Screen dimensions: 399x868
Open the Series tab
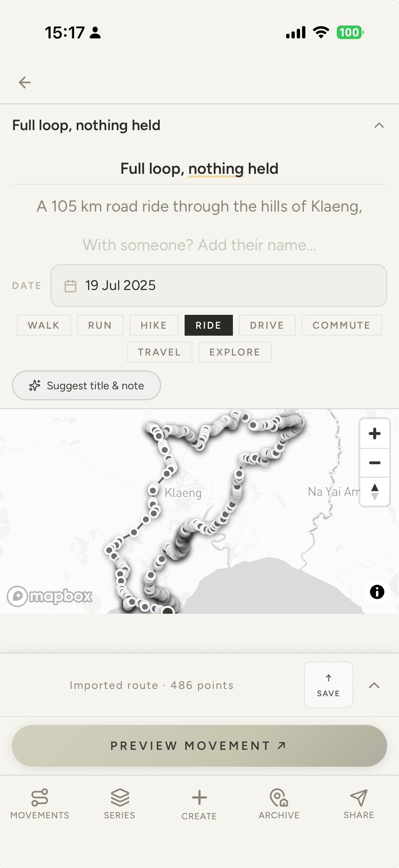coord(119,804)
